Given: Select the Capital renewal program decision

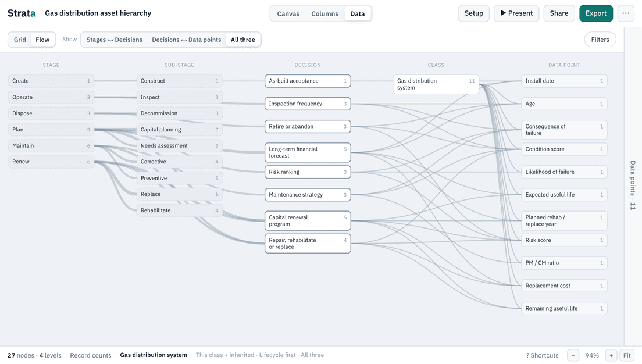Looking at the screenshot, I should 308,221.
